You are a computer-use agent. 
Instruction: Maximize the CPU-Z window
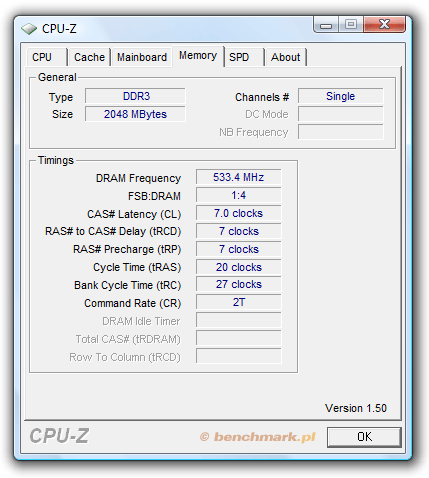pos(351,25)
